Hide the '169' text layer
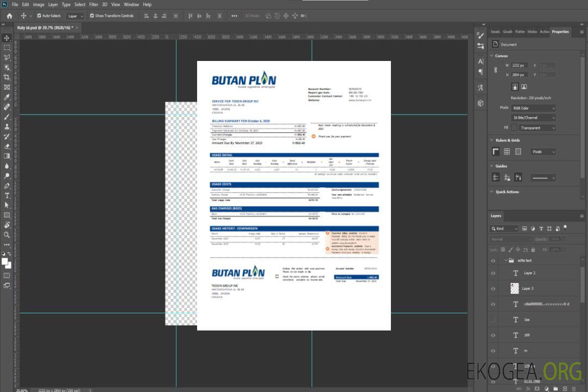Screen dimensions: 588x392 pyautogui.click(x=493, y=335)
